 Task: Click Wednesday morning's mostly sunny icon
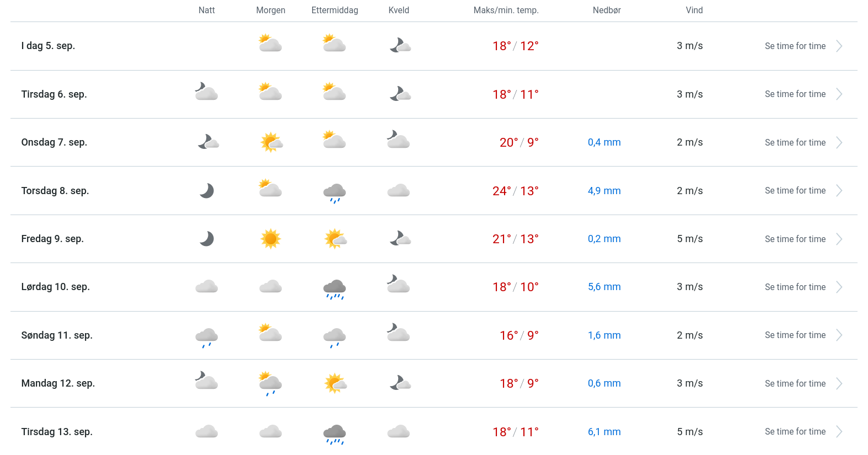[x=271, y=142]
